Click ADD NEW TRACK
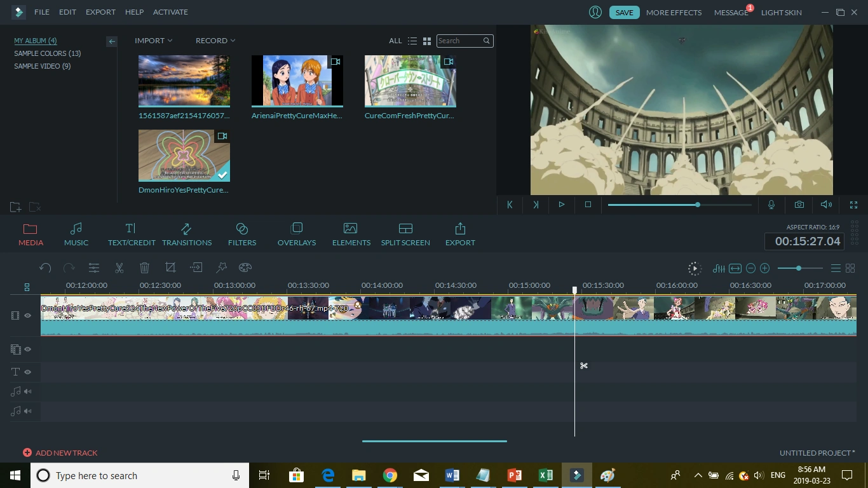 60,453
